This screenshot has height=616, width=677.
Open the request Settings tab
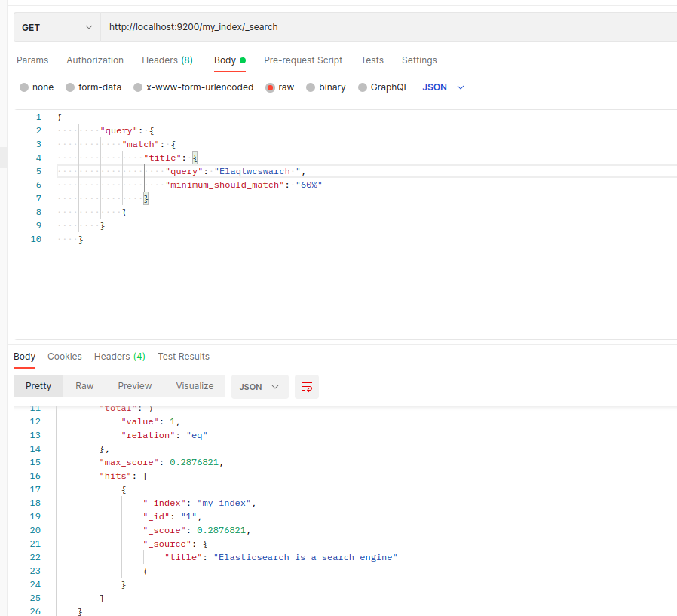point(419,60)
